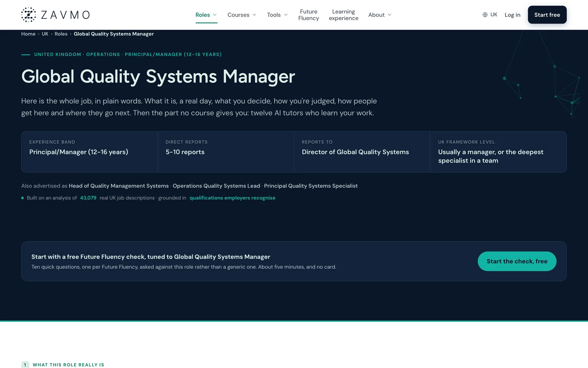Click the ZAVMO wordmark text
The width and height of the screenshot is (588, 368).
(x=65, y=15)
